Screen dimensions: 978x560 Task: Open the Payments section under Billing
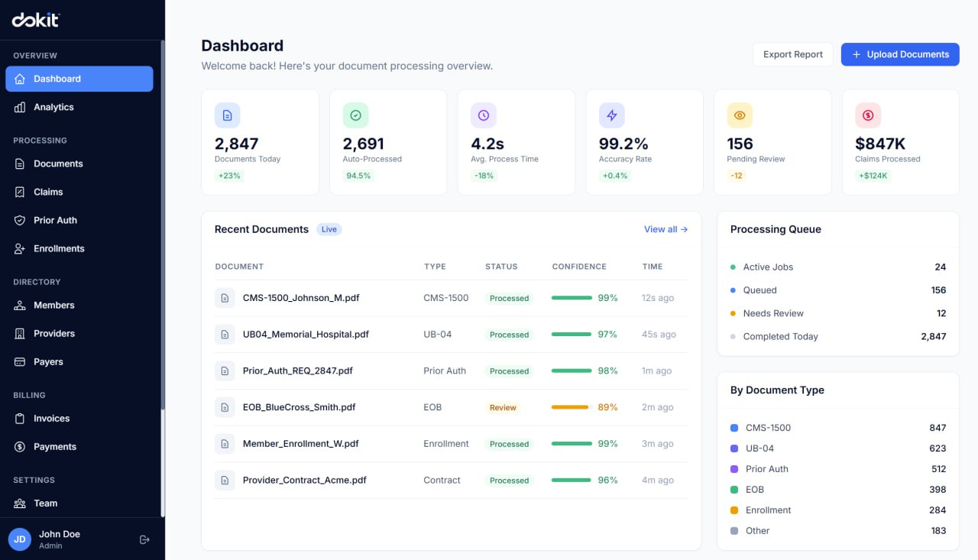[55, 446]
